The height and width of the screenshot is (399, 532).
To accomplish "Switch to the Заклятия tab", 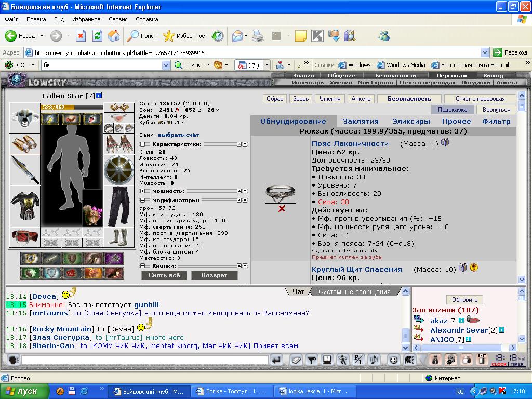I will [361, 122].
